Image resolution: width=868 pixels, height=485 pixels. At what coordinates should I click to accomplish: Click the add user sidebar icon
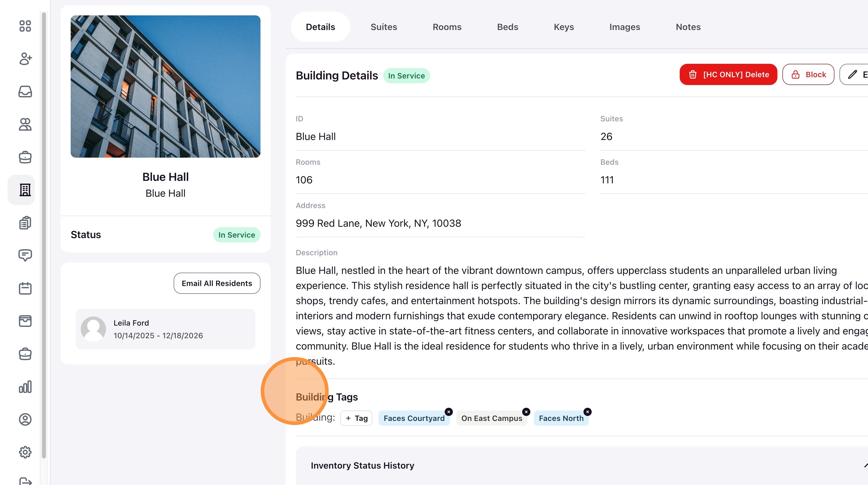[25, 59]
